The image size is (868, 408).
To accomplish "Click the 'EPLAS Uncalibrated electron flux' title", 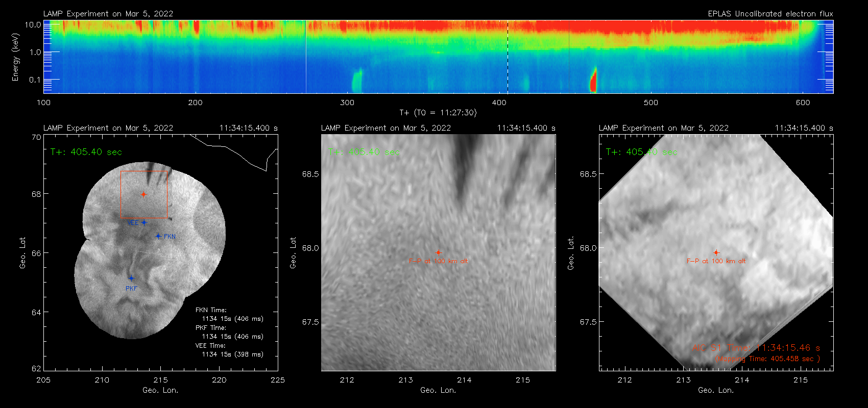I will pyautogui.click(x=770, y=14).
